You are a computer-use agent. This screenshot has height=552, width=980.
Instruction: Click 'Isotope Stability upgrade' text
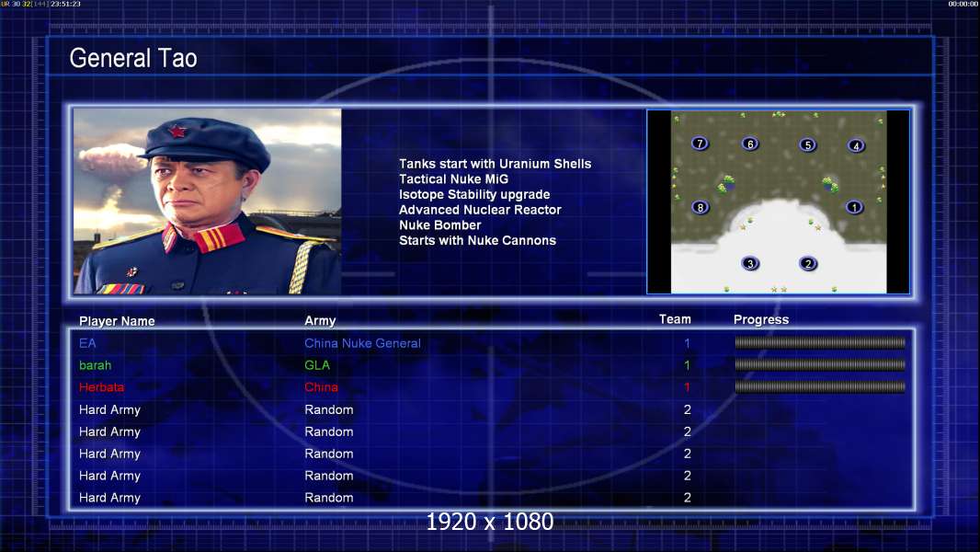coord(474,194)
